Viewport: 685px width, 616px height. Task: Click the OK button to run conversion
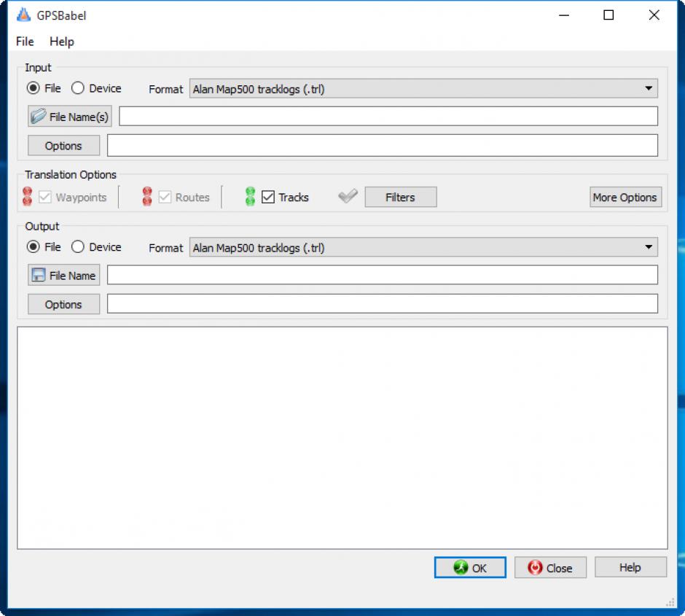470,567
